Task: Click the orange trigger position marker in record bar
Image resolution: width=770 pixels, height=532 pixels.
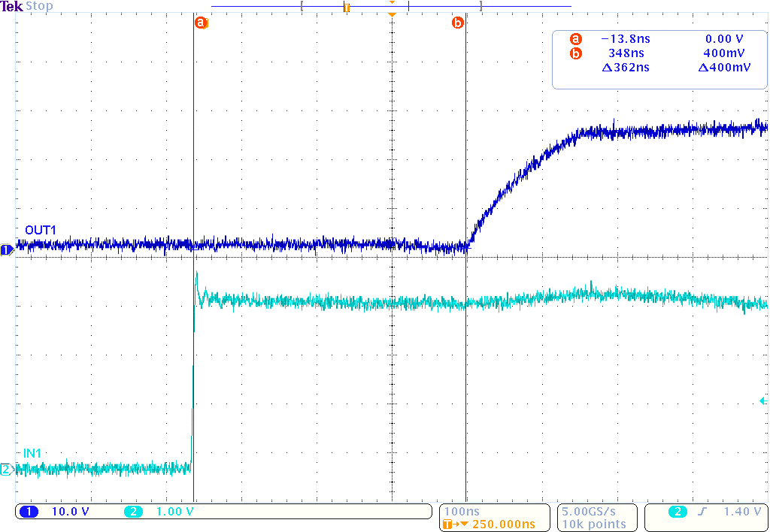Action: point(346,7)
